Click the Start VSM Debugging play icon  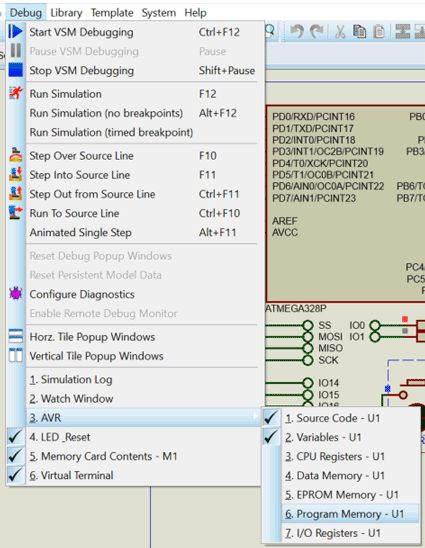click(x=15, y=32)
